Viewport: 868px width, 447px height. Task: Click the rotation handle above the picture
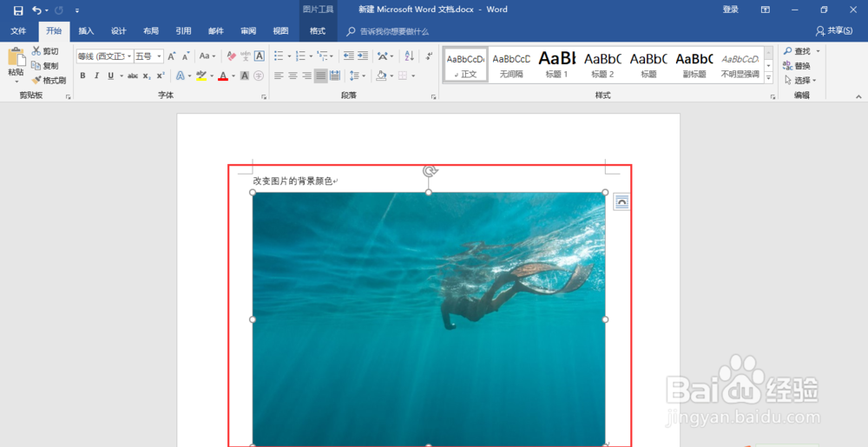[431, 171]
